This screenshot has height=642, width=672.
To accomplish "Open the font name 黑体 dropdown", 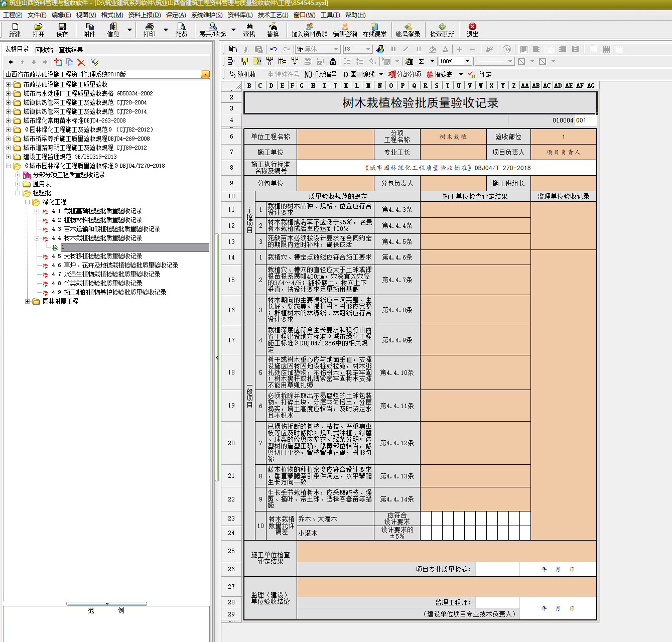I will point(336,49).
